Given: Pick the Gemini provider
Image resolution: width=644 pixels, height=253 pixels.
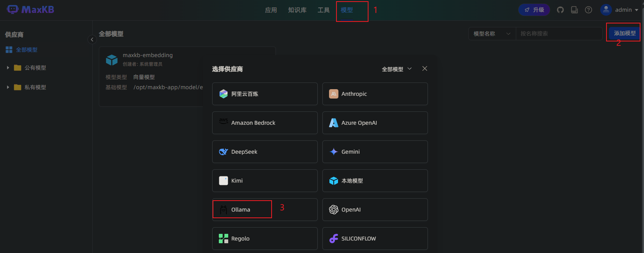Looking at the screenshot, I should coord(375,152).
